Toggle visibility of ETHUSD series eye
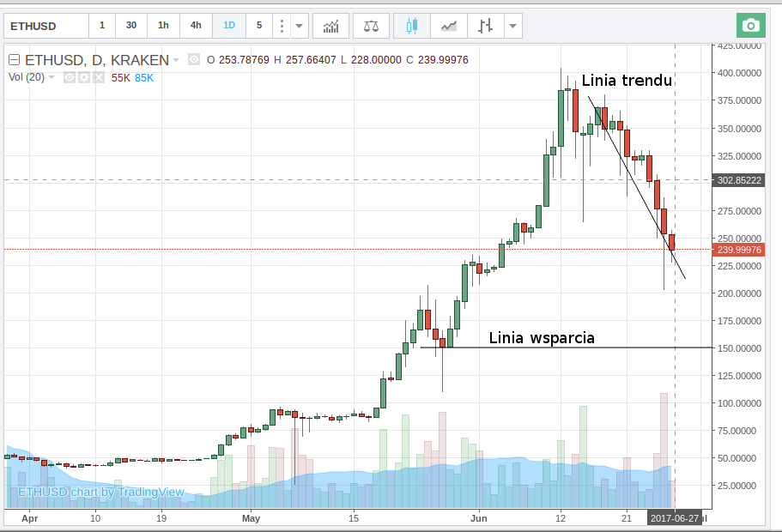 click(193, 60)
